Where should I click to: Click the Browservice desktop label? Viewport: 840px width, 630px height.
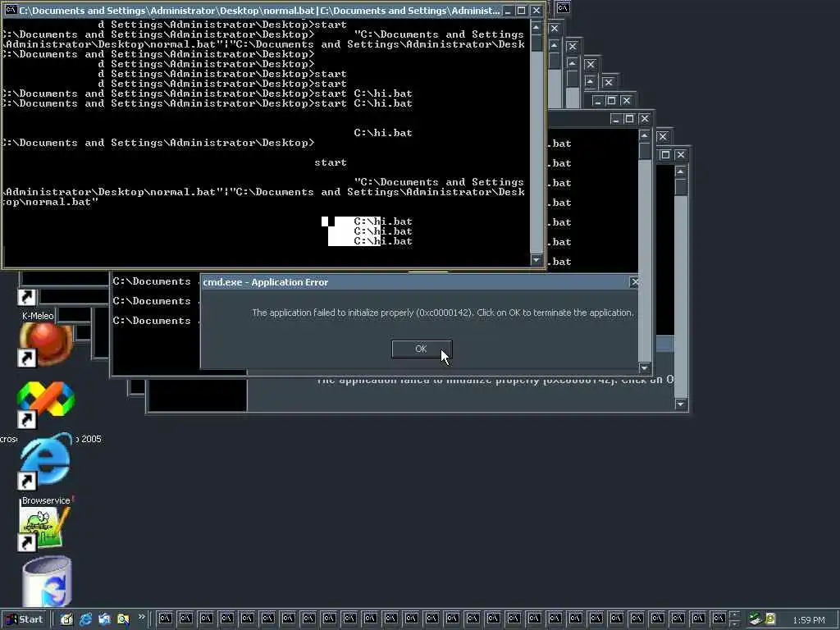46,500
